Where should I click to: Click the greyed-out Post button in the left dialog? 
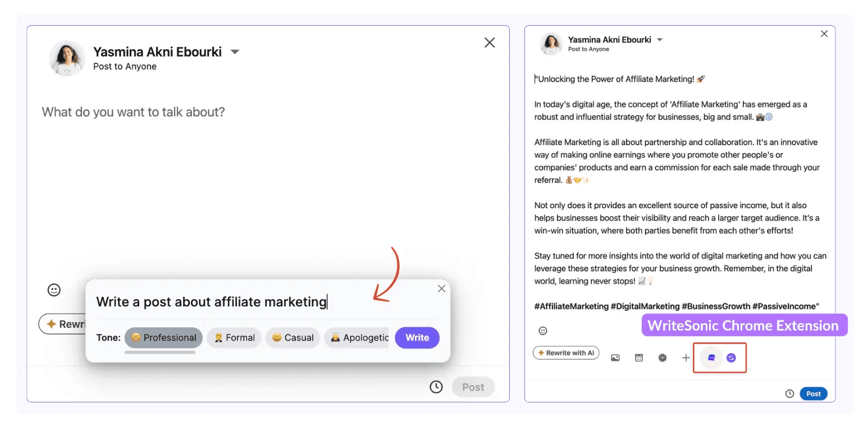coord(473,387)
